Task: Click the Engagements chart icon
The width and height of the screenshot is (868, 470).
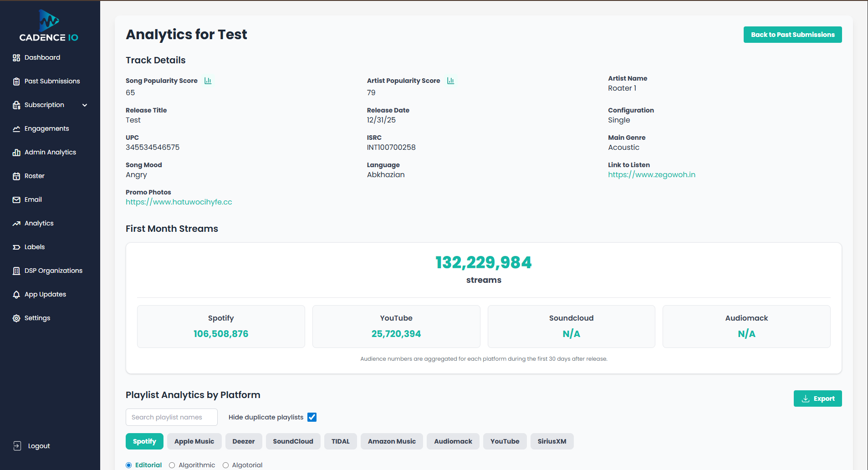Action: tap(16, 129)
